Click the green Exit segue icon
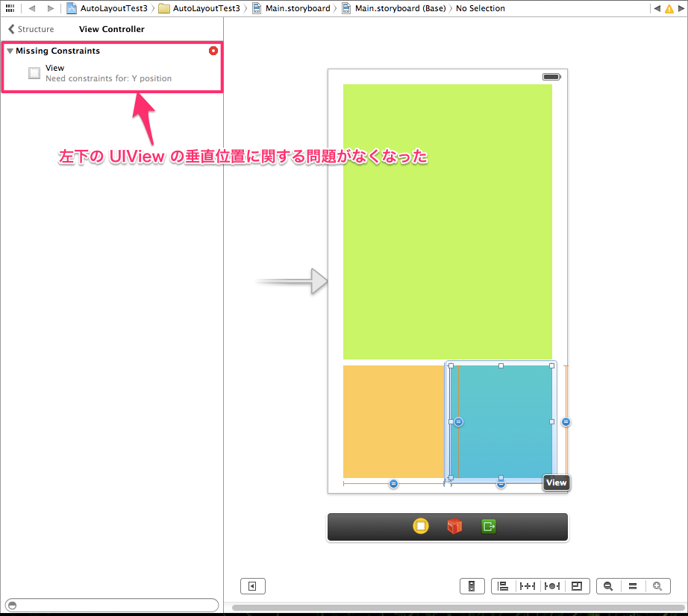The width and height of the screenshot is (688, 616). [x=489, y=526]
